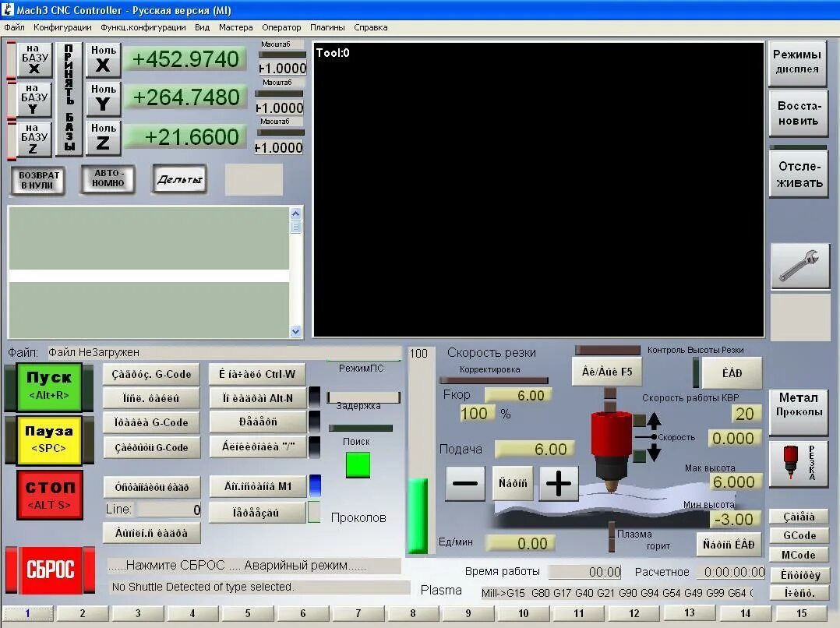Switch to screen tab 15
Image resolution: width=840 pixels, height=628 pixels.
(x=801, y=613)
